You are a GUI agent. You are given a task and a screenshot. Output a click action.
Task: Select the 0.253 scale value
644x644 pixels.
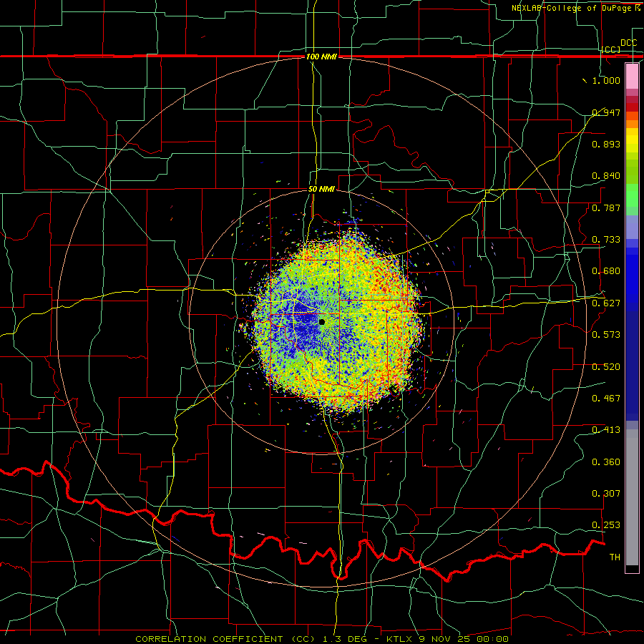606,525
